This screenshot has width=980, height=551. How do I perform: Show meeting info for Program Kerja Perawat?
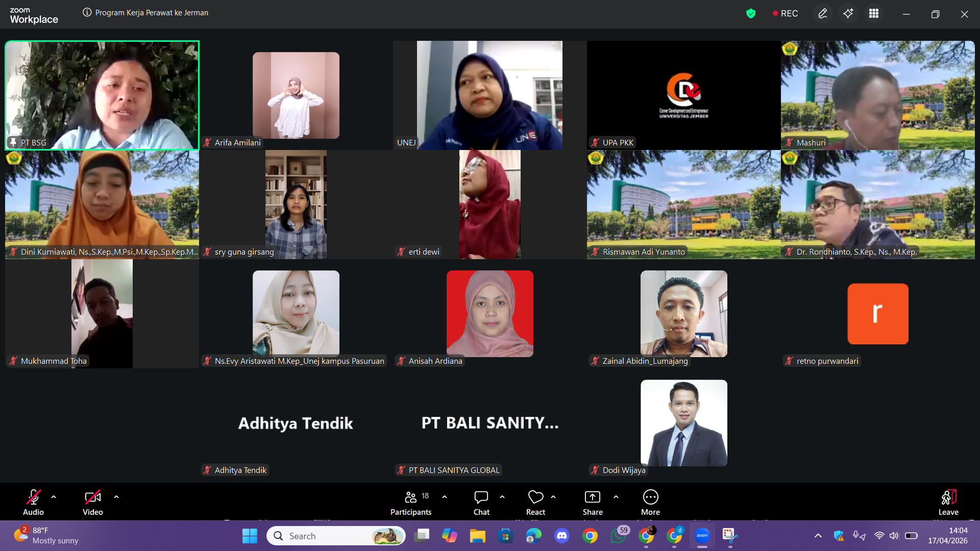click(87, 13)
